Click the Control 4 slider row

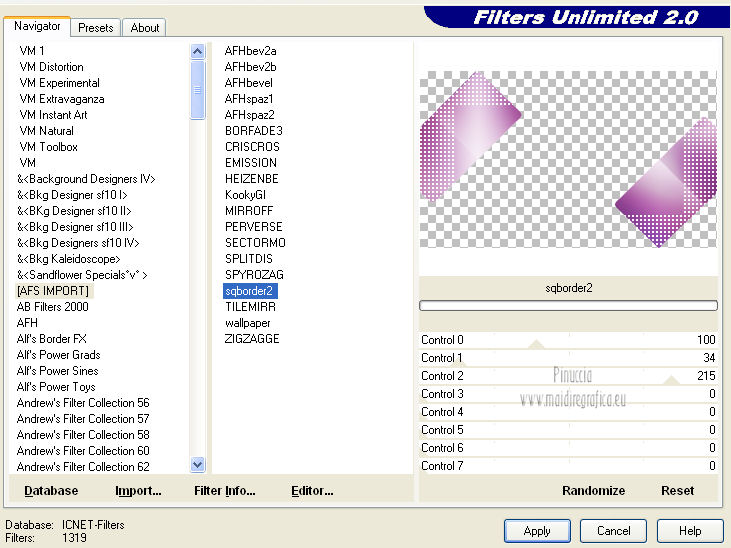click(x=568, y=412)
